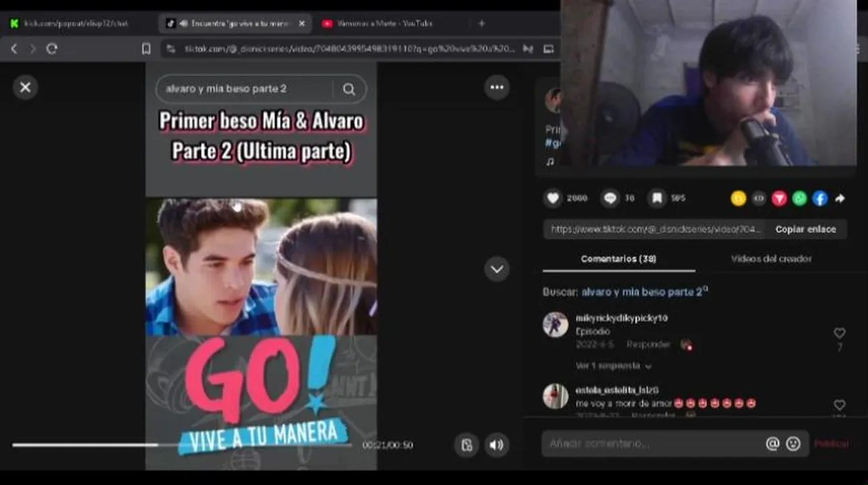
Task: Open the icon left of the speaker button
Action: (466, 445)
